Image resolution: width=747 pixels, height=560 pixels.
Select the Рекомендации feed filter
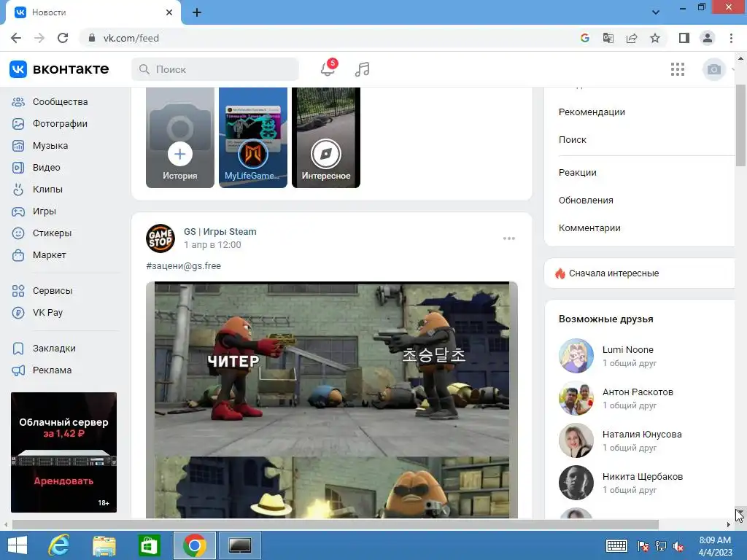click(592, 112)
